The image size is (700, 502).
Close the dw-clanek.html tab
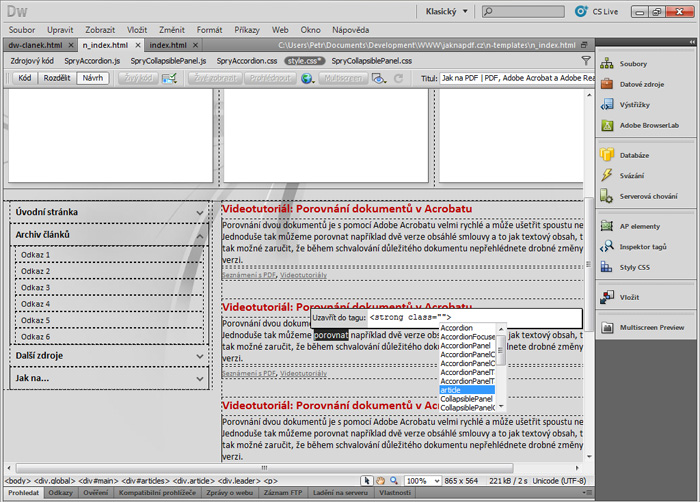pyautogui.click(x=71, y=45)
